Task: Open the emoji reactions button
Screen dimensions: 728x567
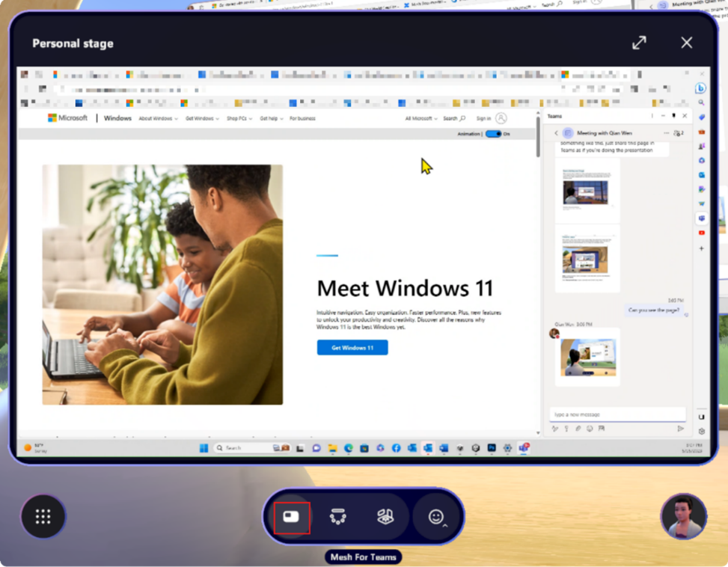Action: pyautogui.click(x=436, y=517)
